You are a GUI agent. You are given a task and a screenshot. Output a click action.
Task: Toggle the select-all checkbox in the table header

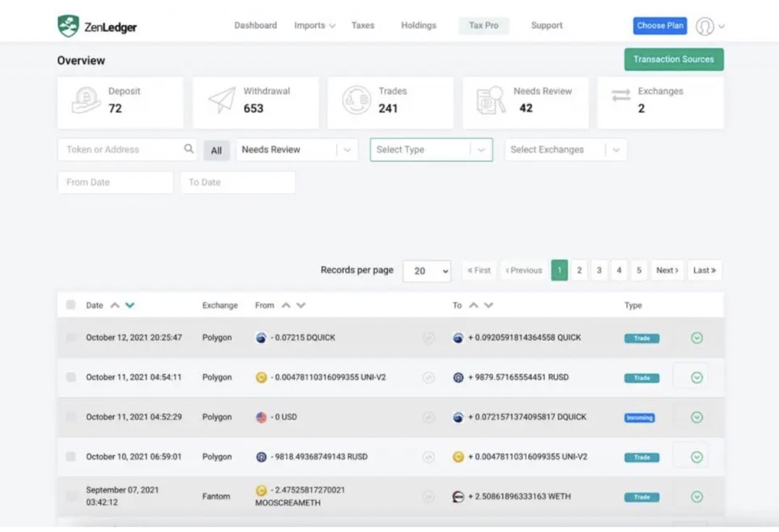pyautogui.click(x=71, y=304)
